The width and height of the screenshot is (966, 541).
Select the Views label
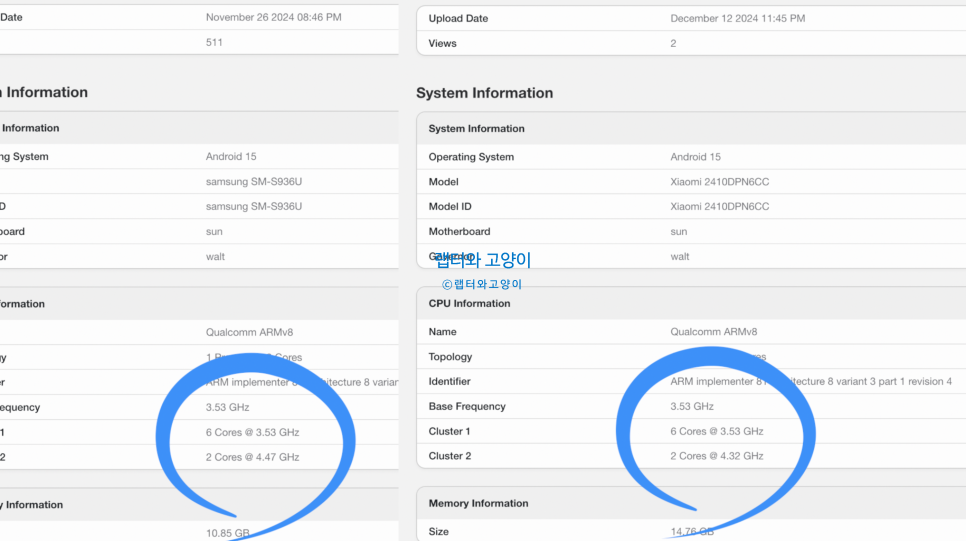point(442,43)
